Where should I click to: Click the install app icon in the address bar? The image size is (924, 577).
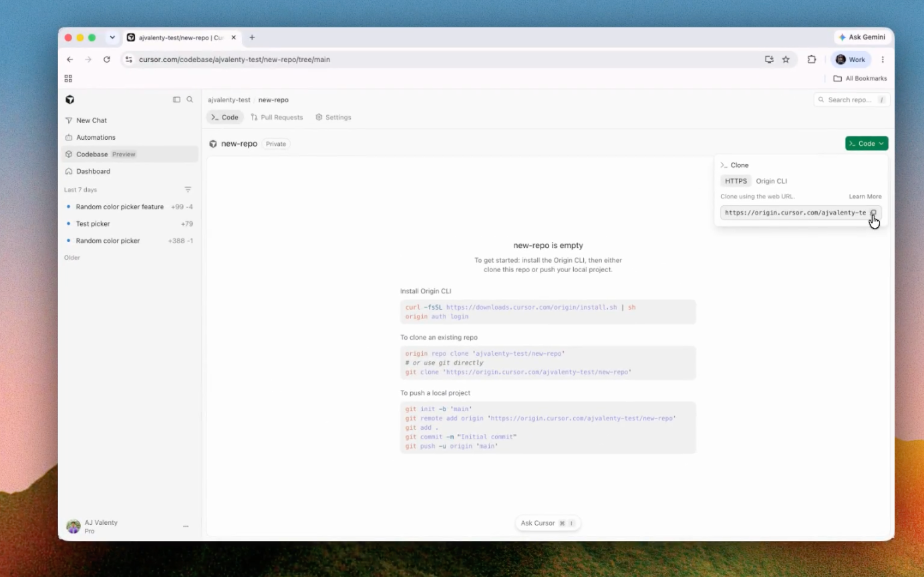[x=769, y=60]
